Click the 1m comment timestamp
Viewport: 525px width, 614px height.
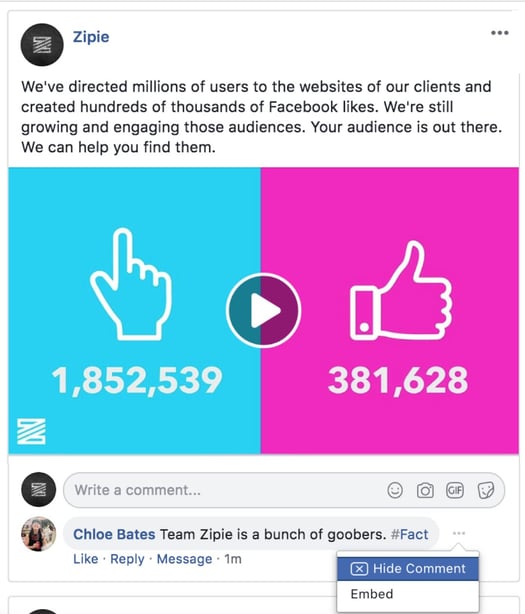click(233, 559)
